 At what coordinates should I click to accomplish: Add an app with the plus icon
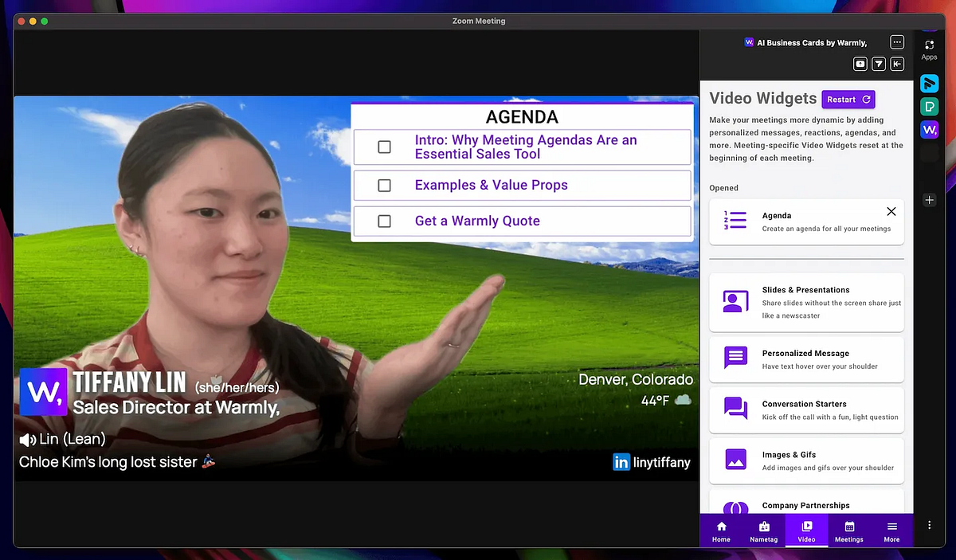[929, 200]
